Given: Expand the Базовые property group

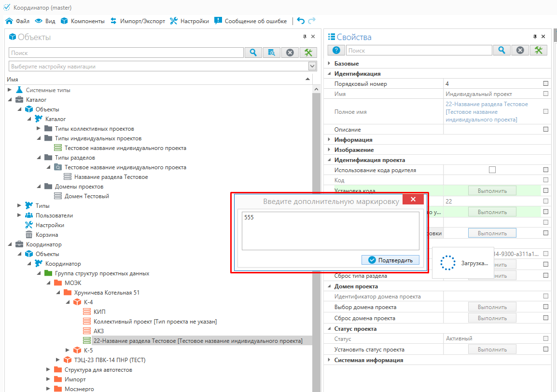Looking at the screenshot, I should [329, 63].
